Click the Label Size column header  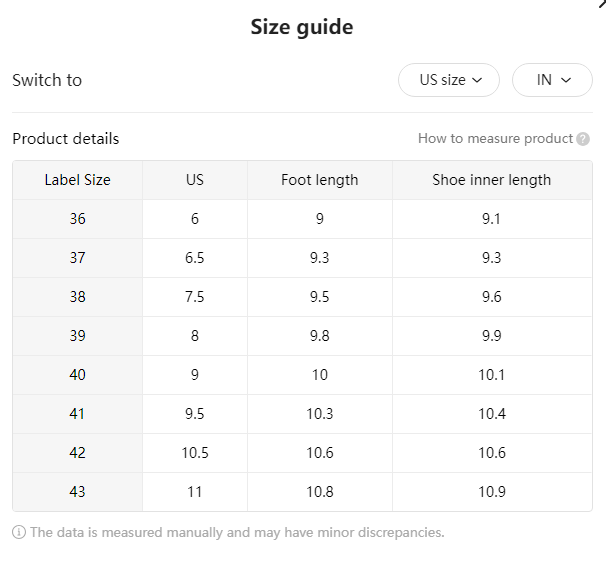(x=78, y=180)
